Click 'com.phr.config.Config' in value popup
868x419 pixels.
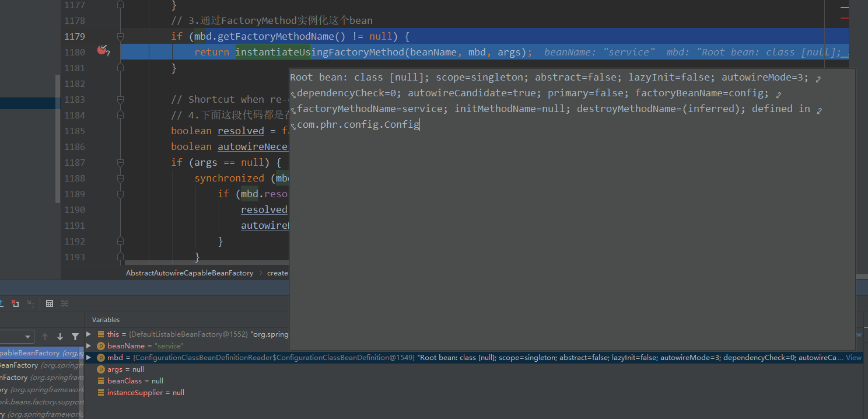(x=358, y=124)
